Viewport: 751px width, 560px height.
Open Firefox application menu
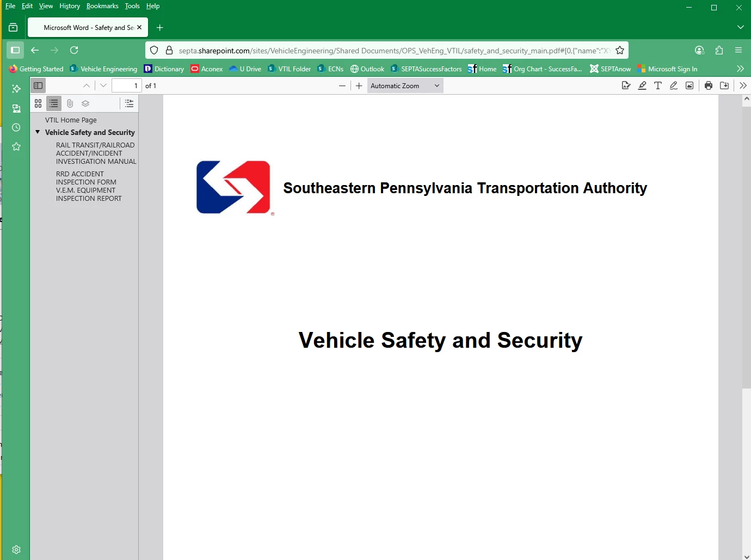click(x=738, y=50)
